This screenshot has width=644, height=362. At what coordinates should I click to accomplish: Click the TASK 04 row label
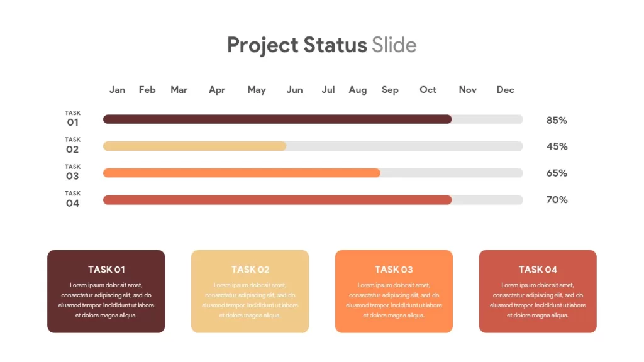(73, 199)
